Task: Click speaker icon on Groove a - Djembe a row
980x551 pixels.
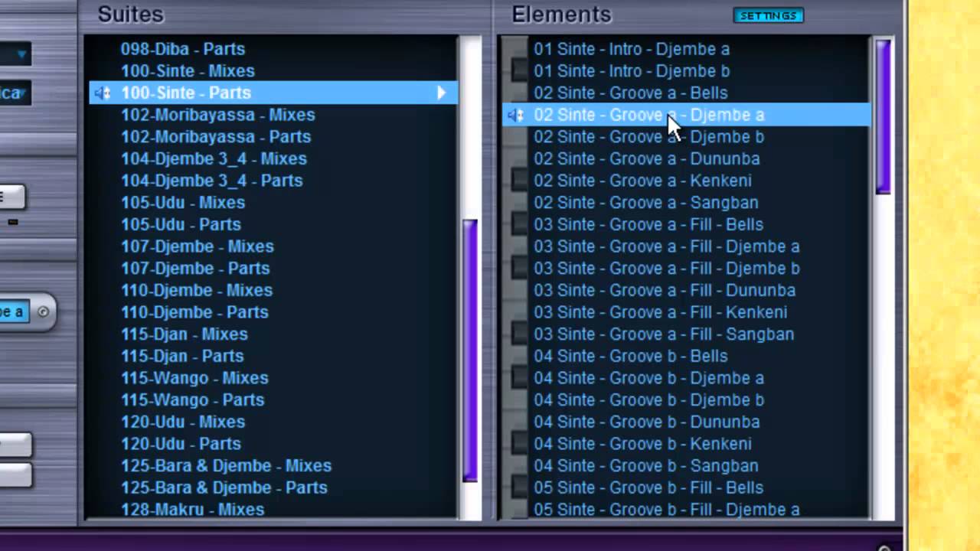Action: coord(516,116)
